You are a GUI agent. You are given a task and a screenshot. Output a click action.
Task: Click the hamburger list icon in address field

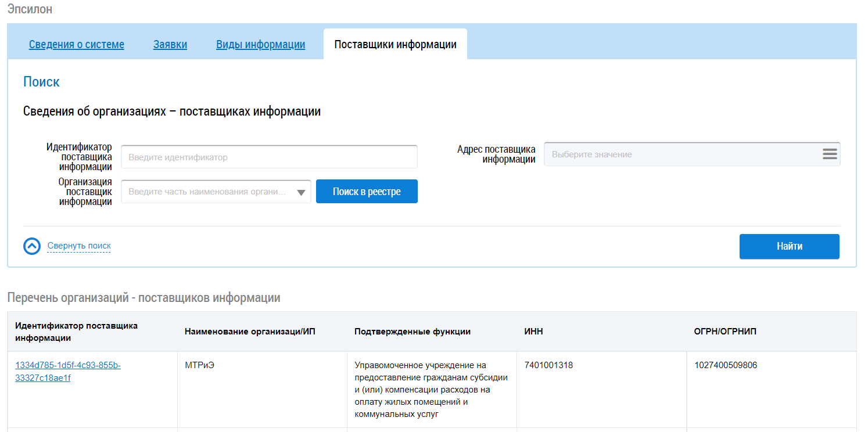(830, 154)
